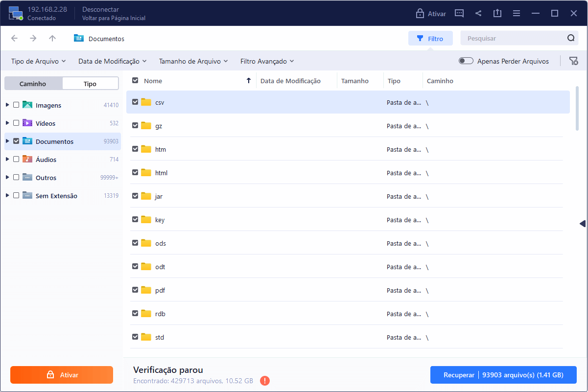Viewport: 588px width, 392px height.
Task: Click the remote connection computer icon
Action: (x=16, y=13)
